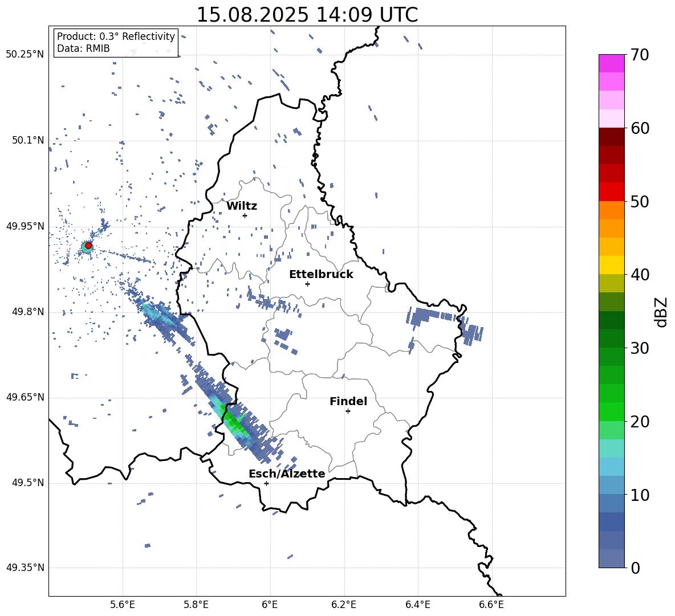
Task: Click the 49.65°N latitude label
Action: coord(25,397)
